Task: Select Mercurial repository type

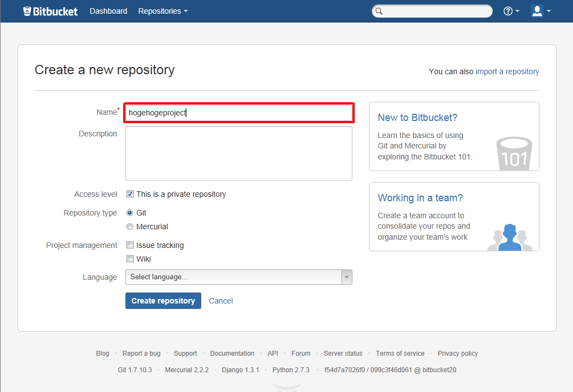Action: [130, 227]
